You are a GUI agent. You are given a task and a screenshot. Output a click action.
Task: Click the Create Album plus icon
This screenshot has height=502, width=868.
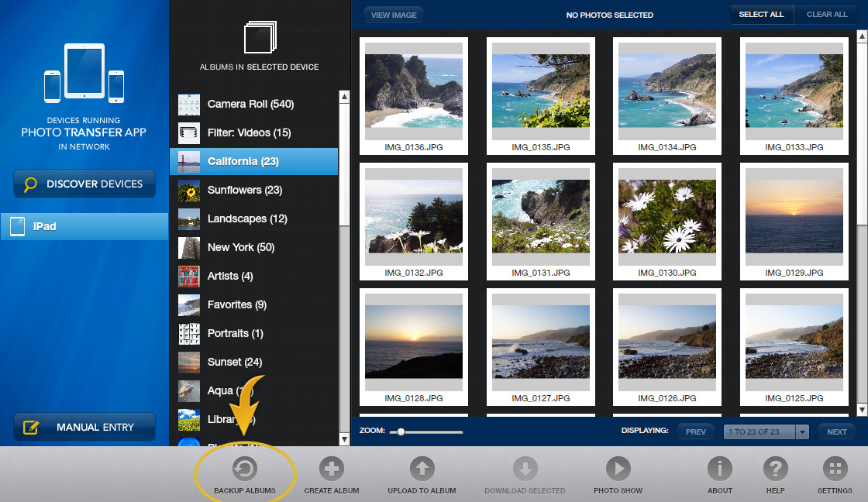[x=332, y=467]
